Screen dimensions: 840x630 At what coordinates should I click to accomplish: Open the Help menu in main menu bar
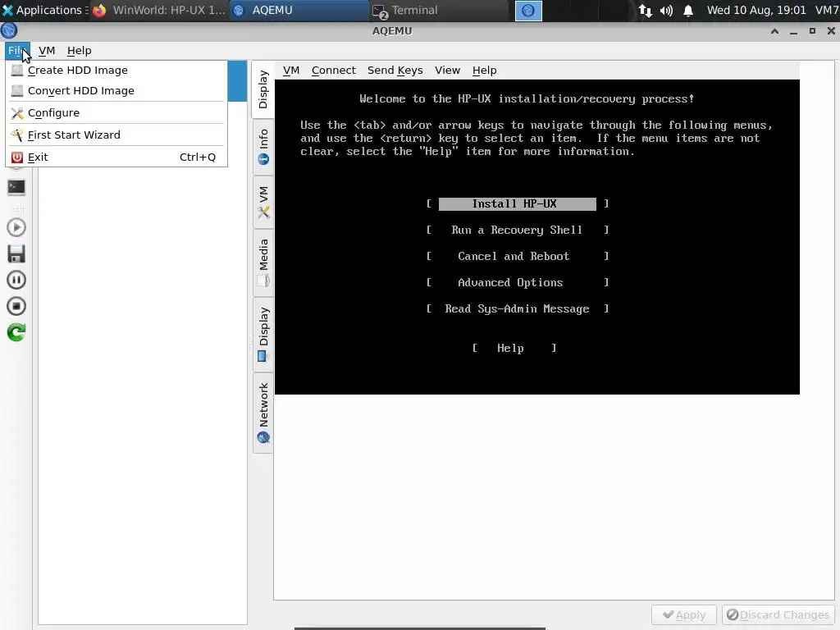click(x=80, y=50)
